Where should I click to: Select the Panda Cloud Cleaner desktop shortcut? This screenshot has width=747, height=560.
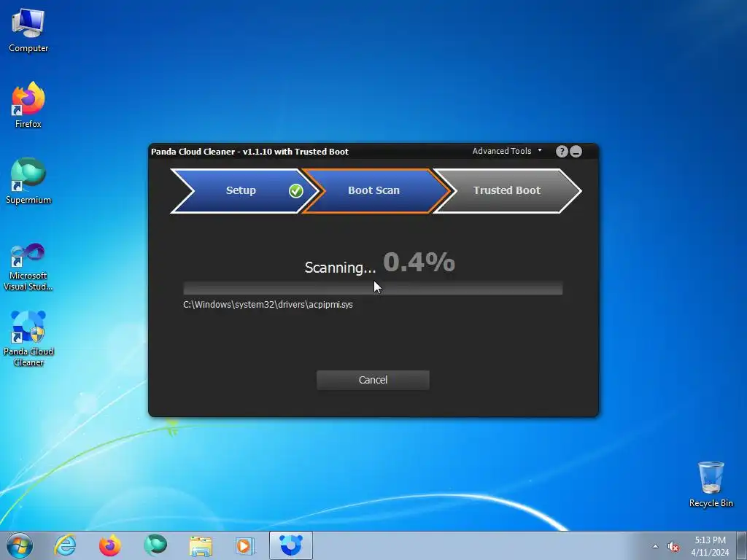[28, 338]
